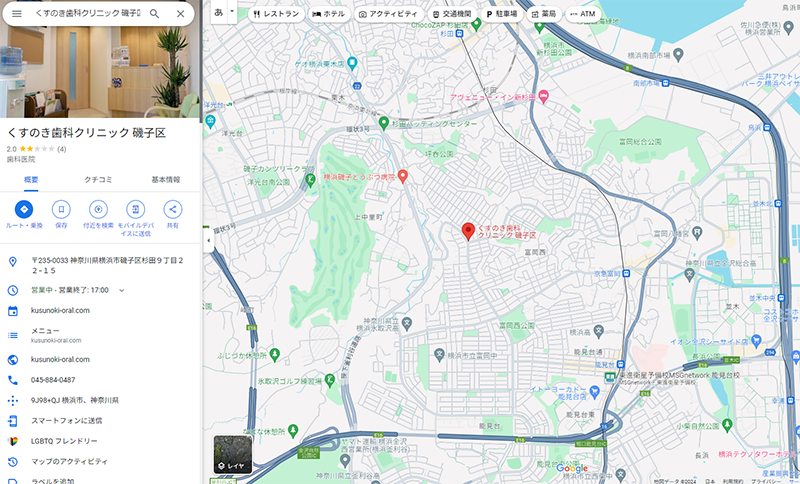Click the search magnifier icon

point(154,14)
